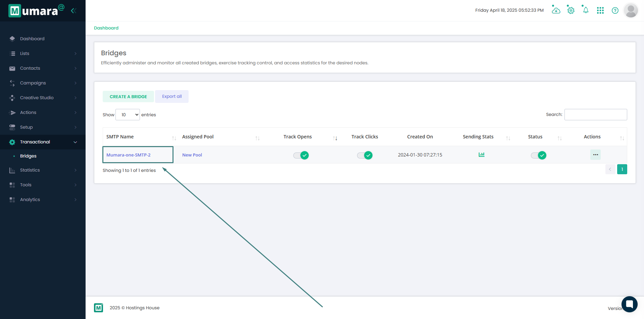Open the notifications bell
The width and height of the screenshot is (644, 319).
coord(586,10)
